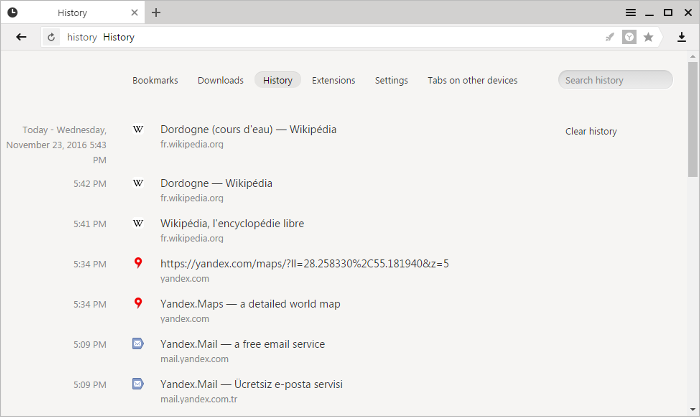Click the Today - Wednesday, November 23 date label
The image size is (700, 417).
tap(56, 145)
